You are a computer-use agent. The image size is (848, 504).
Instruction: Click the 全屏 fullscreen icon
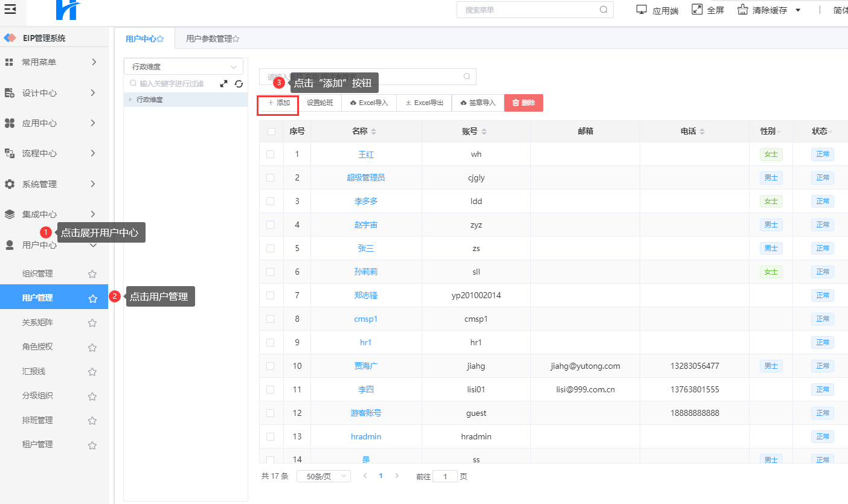tap(697, 10)
